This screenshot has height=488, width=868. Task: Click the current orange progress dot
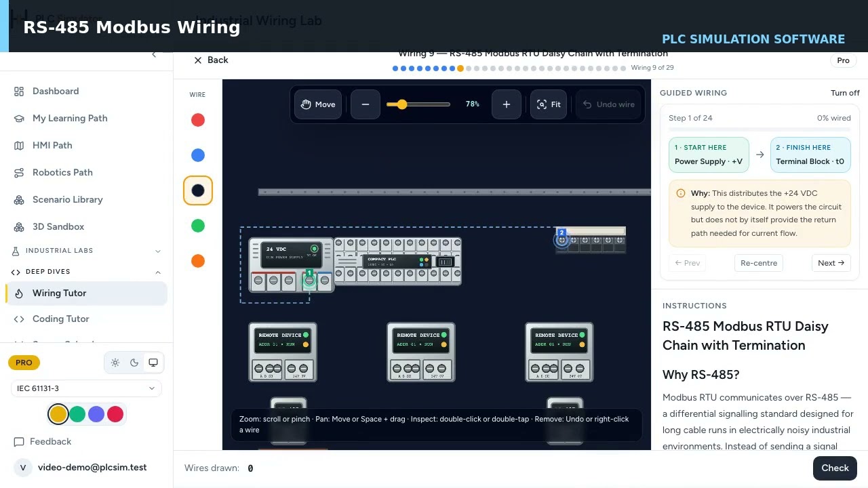(x=460, y=68)
